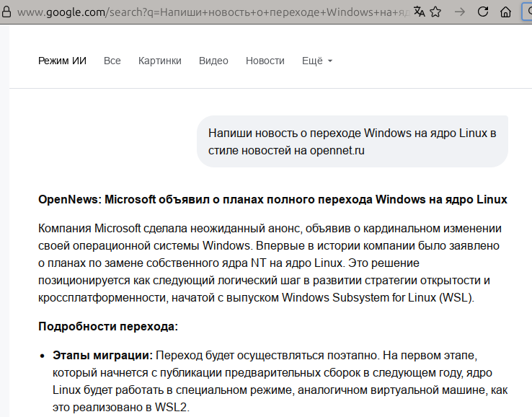Open the Все results tab

[112, 61]
